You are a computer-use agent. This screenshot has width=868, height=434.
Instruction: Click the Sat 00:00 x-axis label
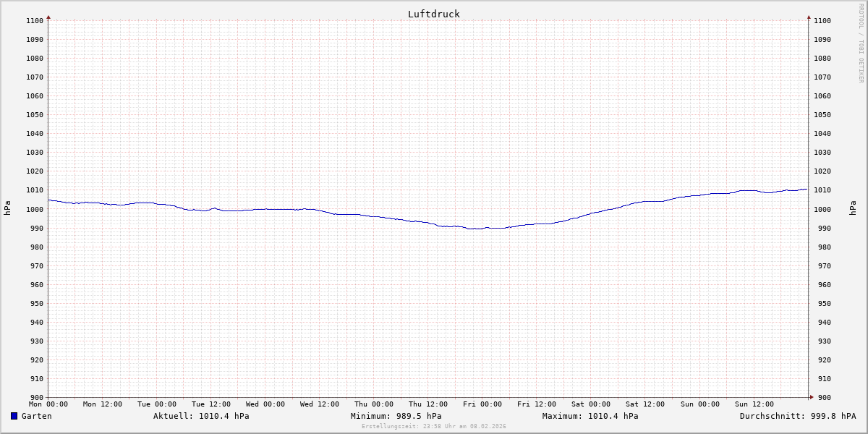pos(591,404)
